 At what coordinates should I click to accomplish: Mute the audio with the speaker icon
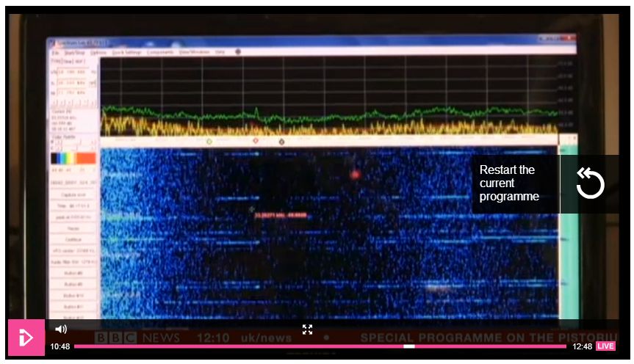(x=61, y=330)
